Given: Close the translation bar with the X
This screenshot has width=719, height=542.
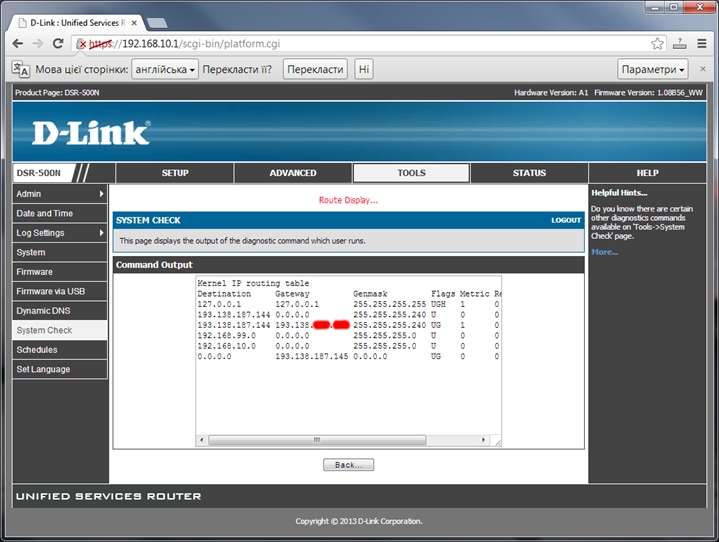Looking at the screenshot, I should (x=703, y=69).
